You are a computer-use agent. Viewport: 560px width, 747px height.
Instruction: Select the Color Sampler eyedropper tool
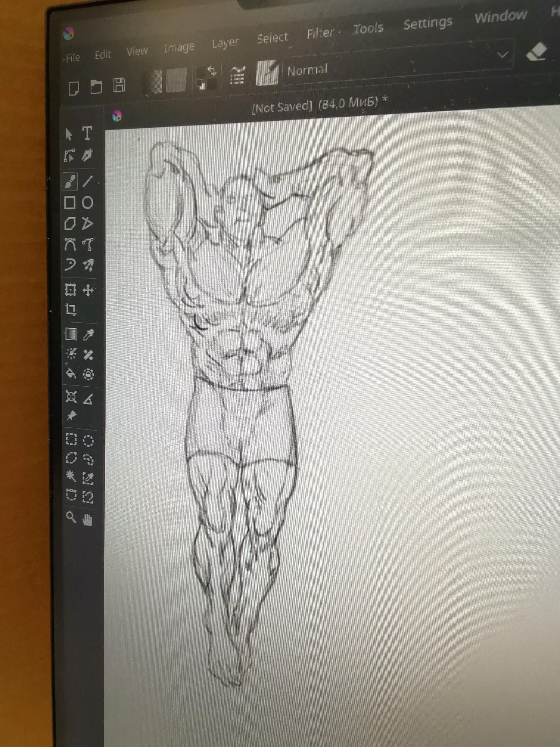tap(88, 335)
